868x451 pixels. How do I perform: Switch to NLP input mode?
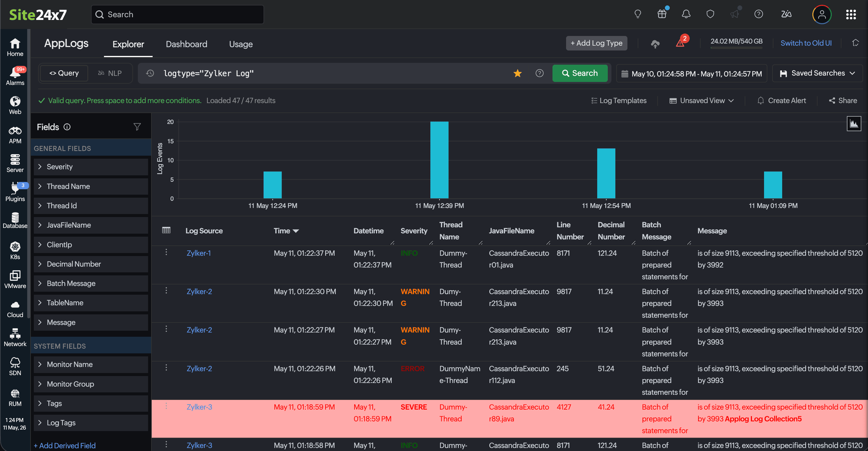(x=110, y=73)
